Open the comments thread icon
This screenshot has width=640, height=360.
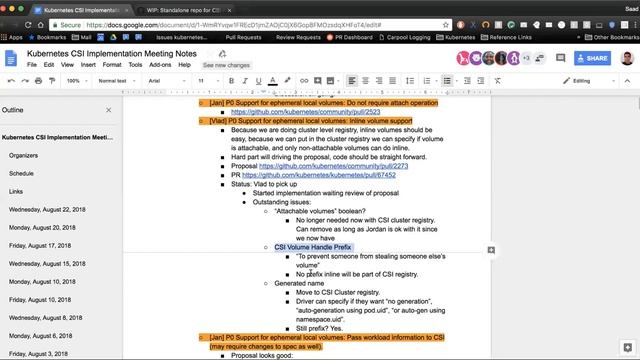(x=561, y=58)
